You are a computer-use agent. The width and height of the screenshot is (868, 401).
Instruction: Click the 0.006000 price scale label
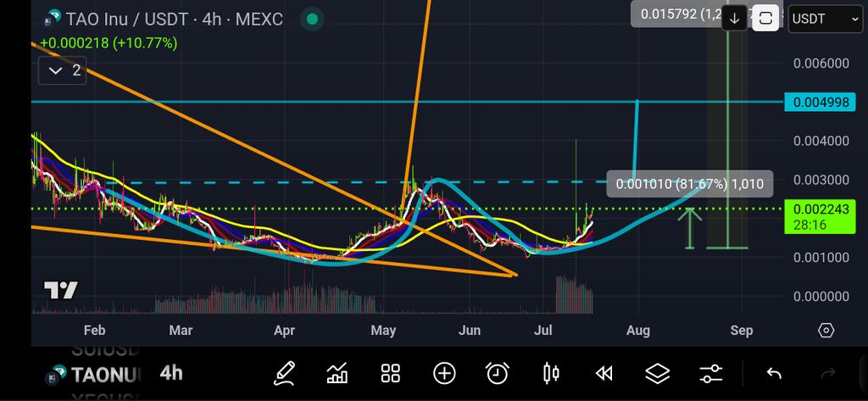(x=821, y=63)
